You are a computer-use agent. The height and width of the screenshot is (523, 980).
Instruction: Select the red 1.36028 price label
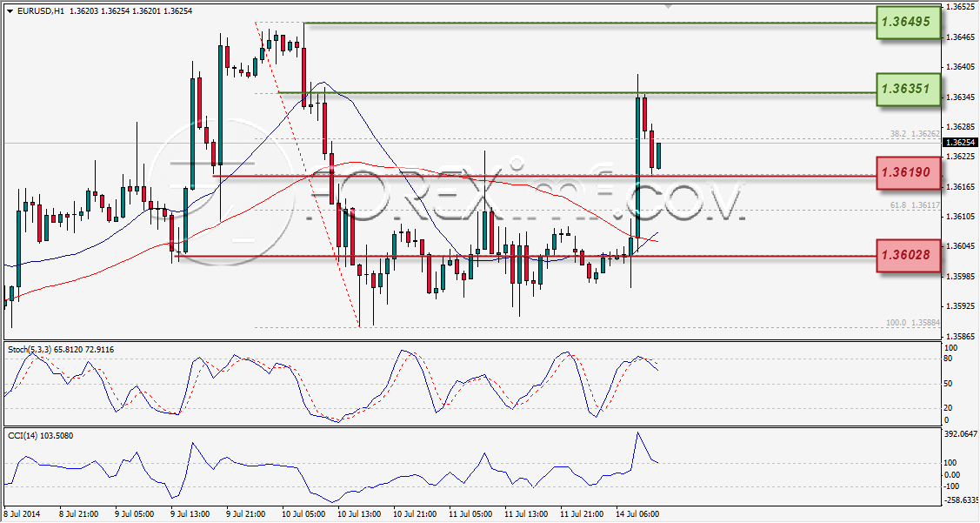(x=908, y=255)
